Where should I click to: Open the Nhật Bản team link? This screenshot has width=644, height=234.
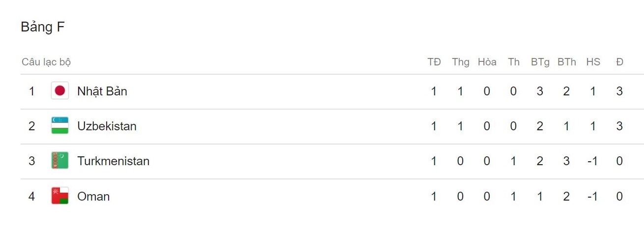pyautogui.click(x=102, y=91)
